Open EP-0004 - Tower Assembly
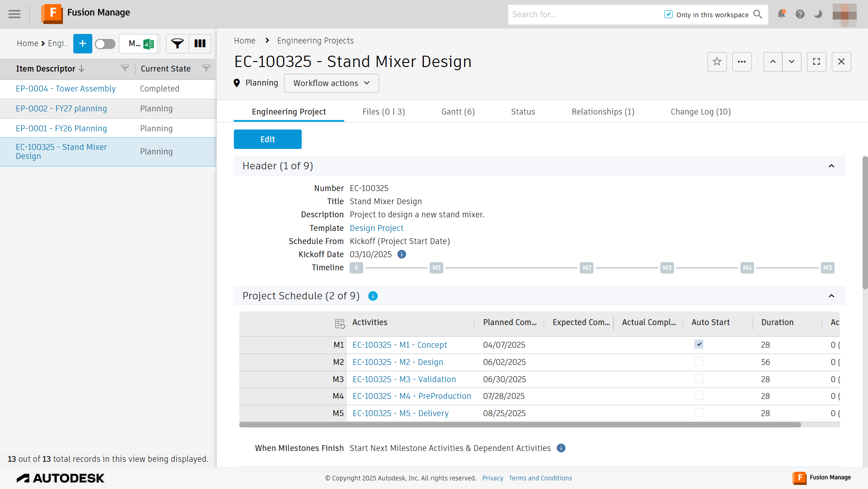Image resolution: width=868 pixels, height=489 pixels. click(66, 89)
